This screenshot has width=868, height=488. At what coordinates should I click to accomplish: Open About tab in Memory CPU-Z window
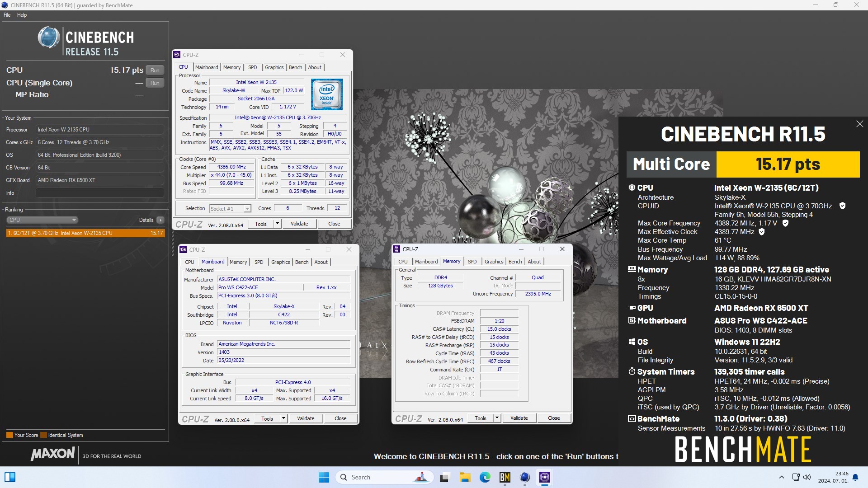pyautogui.click(x=534, y=262)
